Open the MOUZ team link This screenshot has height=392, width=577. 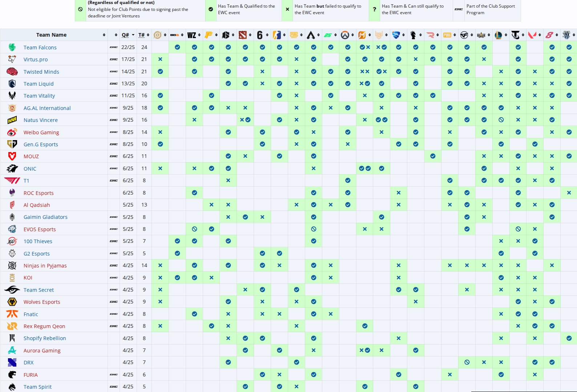(x=31, y=156)
